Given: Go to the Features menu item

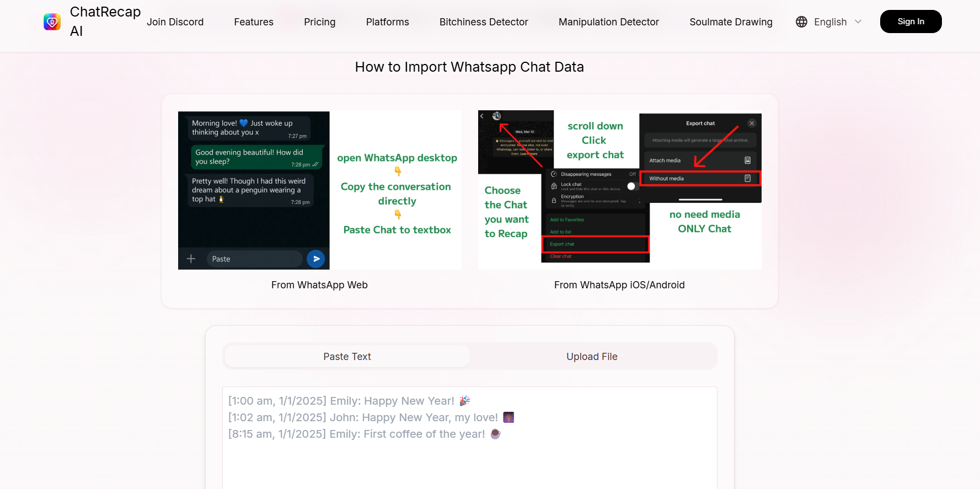Looking at the screenshot, I should click(x=254, y=22).
